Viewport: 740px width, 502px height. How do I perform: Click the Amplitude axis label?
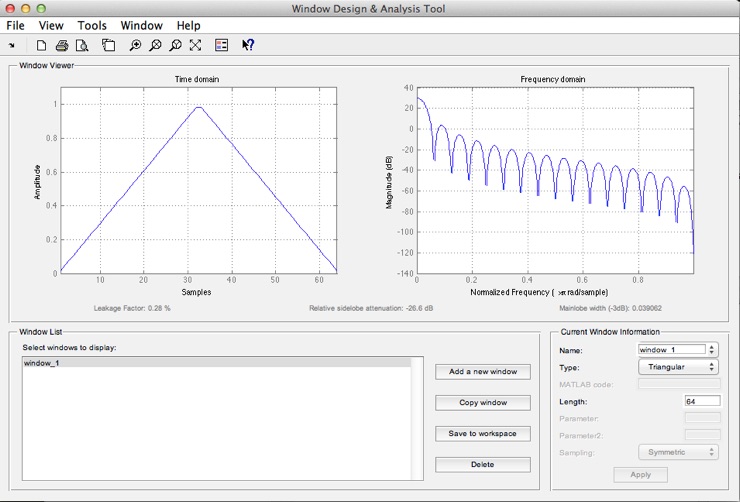click(37, 182)
